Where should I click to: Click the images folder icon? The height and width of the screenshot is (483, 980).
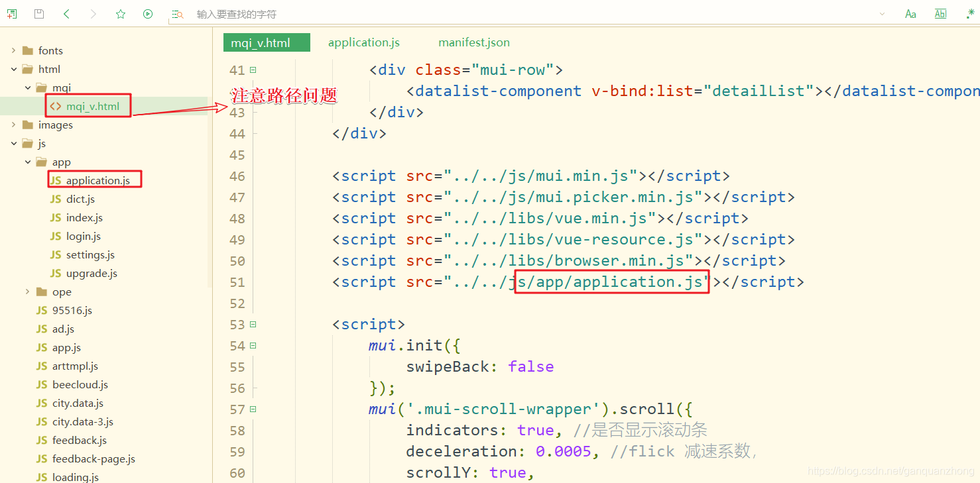click(28, 125)
